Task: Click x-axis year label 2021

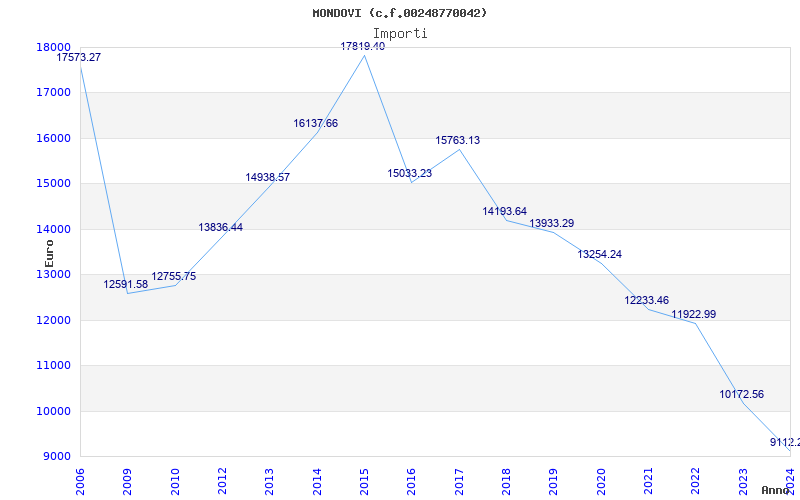Action: 648,482
